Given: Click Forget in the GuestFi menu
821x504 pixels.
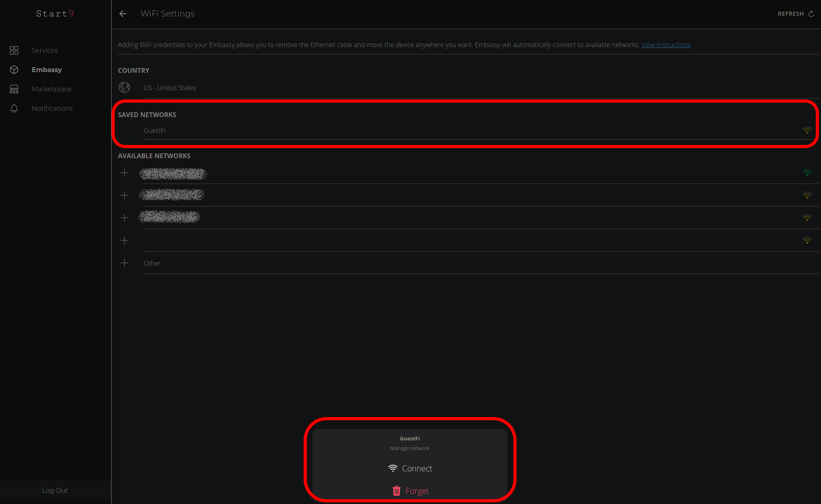Looking at the screenshot, I should (410, 491).
